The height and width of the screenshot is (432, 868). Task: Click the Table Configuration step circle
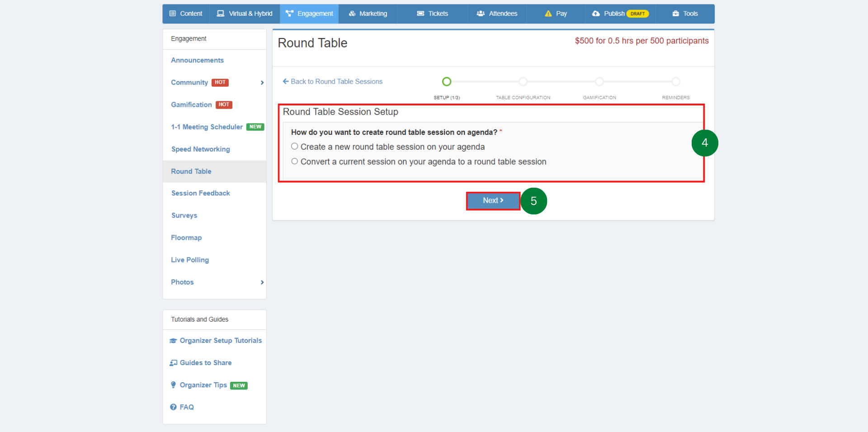(x=523, y=81)
